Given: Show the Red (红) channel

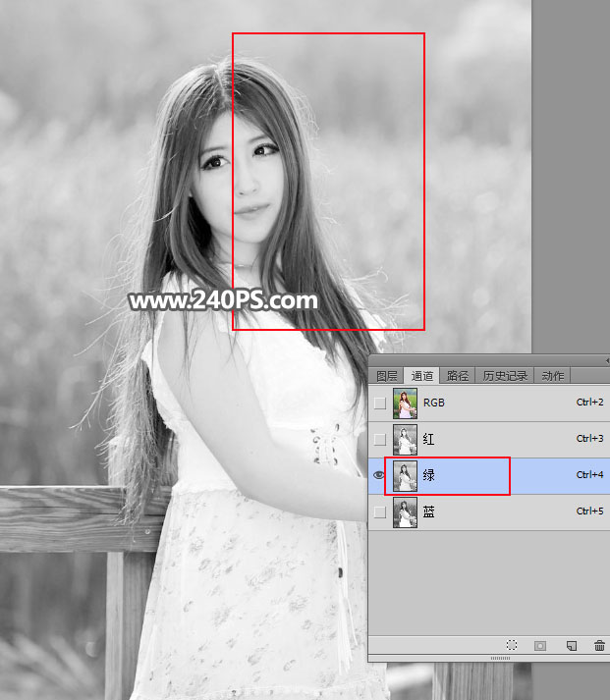Looking at the screenshot, I should coord(379,439).
